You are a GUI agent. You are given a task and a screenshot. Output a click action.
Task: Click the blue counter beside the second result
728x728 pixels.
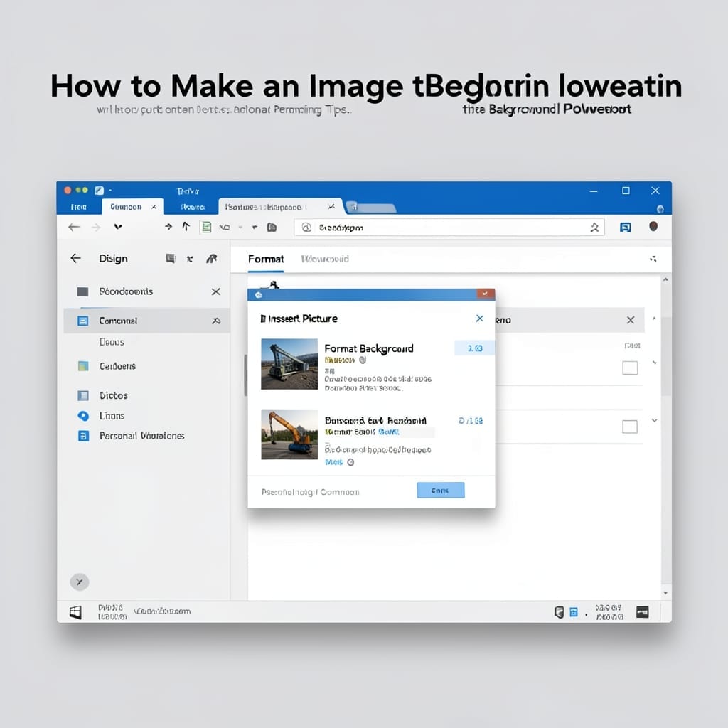click(x=471, y=421)
